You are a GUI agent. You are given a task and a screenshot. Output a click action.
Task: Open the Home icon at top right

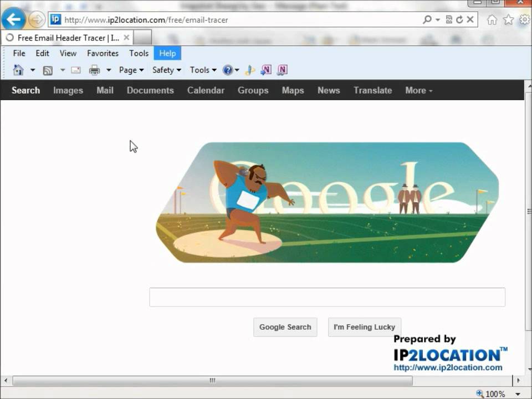click(492, 20)
